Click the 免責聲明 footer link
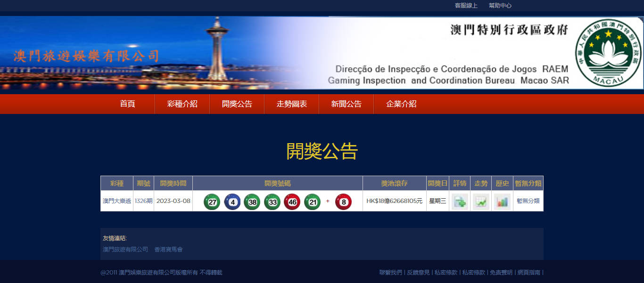 point(501,273)
